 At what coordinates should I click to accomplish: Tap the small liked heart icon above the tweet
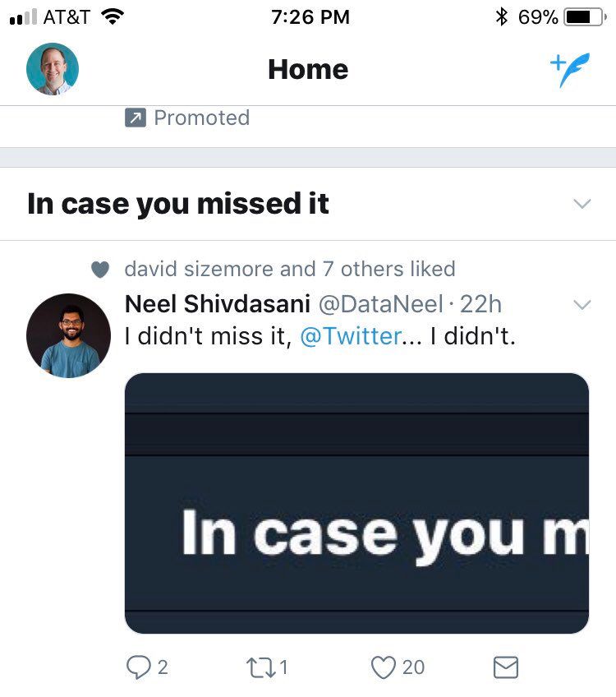99,270
